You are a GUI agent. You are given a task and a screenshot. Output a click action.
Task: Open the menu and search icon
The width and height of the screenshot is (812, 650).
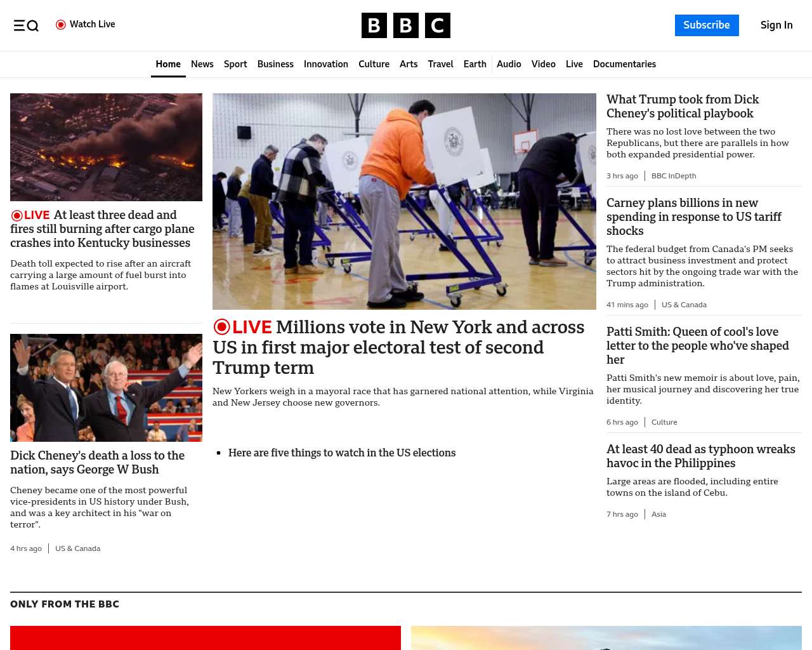tap(26, 25)
